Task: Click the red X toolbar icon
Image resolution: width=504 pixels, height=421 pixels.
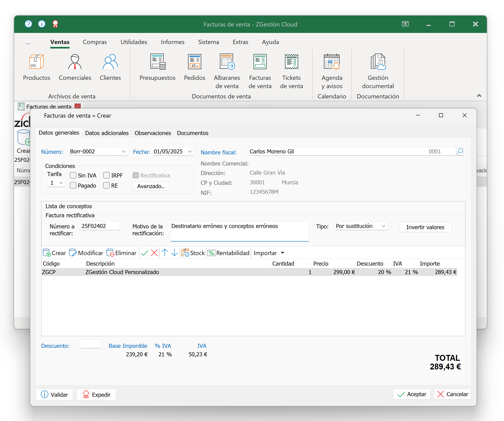Action: (x=154, y=253)
